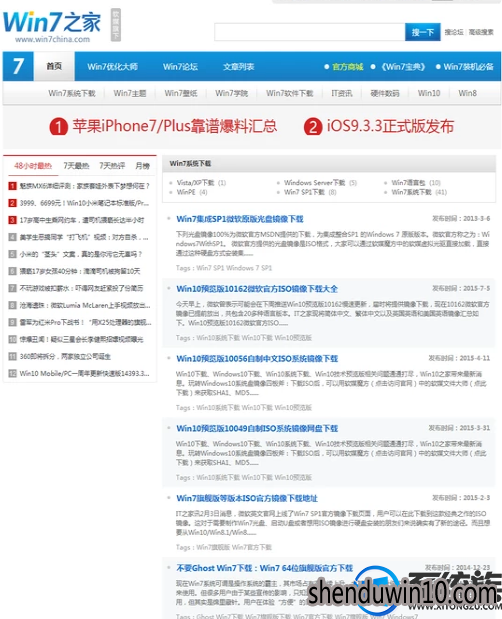Open the 《Win7宝典》 link

click(403, 67)
